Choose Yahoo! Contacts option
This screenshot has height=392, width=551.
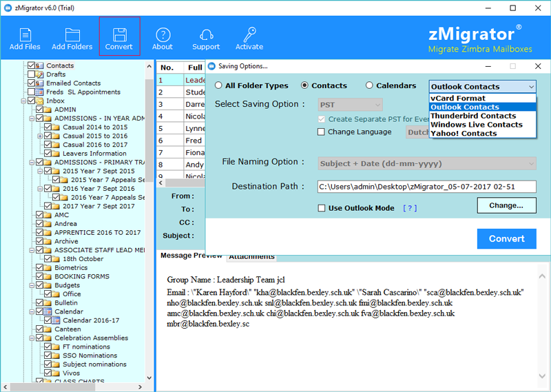[483, 133]
